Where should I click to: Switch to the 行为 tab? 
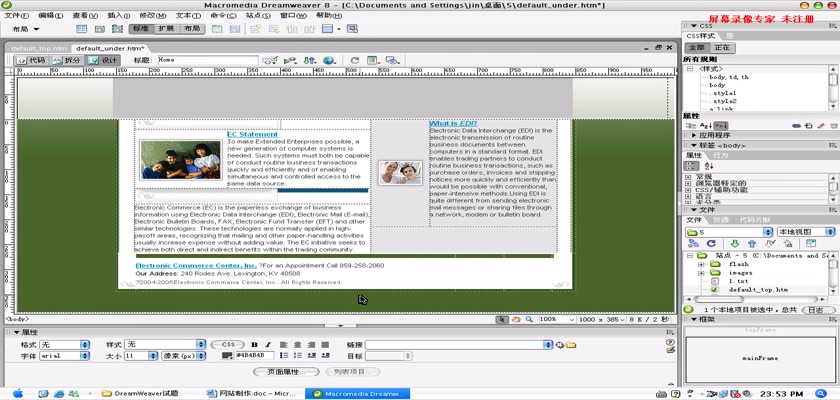point(721,155)
